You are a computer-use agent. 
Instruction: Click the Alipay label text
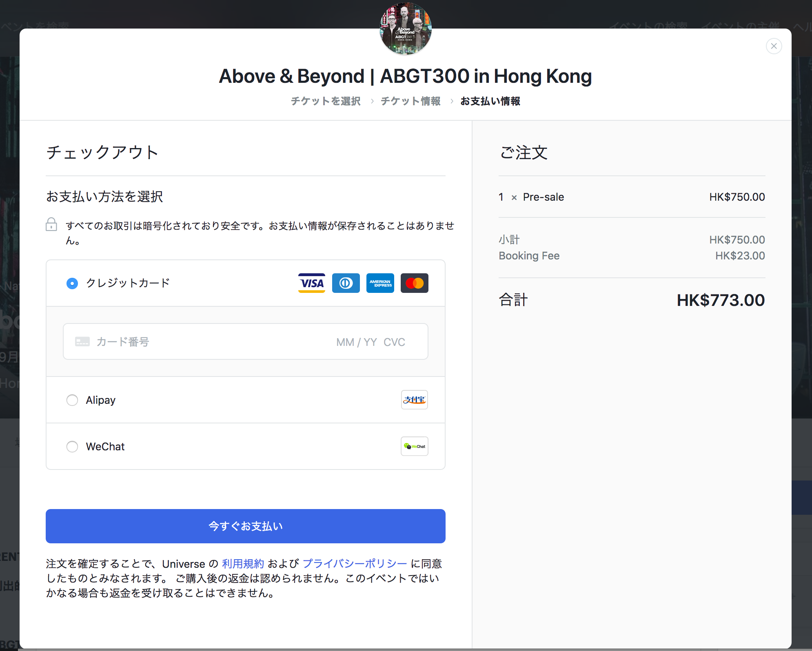coord(101,400)
